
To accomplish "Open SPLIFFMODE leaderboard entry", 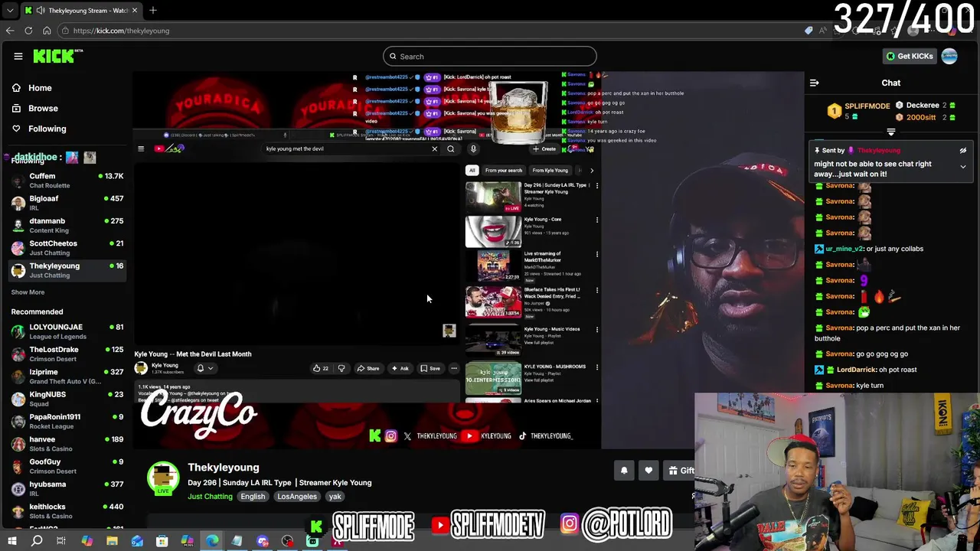I will [x=860, y=111].
